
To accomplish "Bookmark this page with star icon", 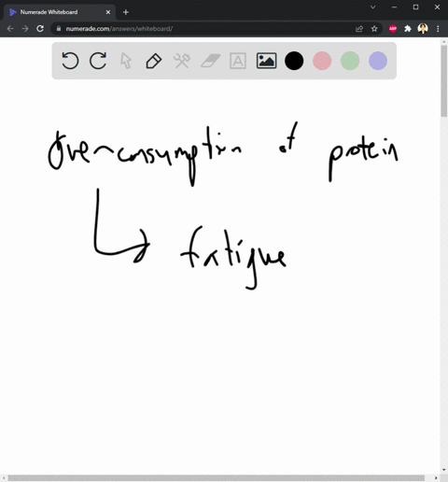I will click(374, 29).
